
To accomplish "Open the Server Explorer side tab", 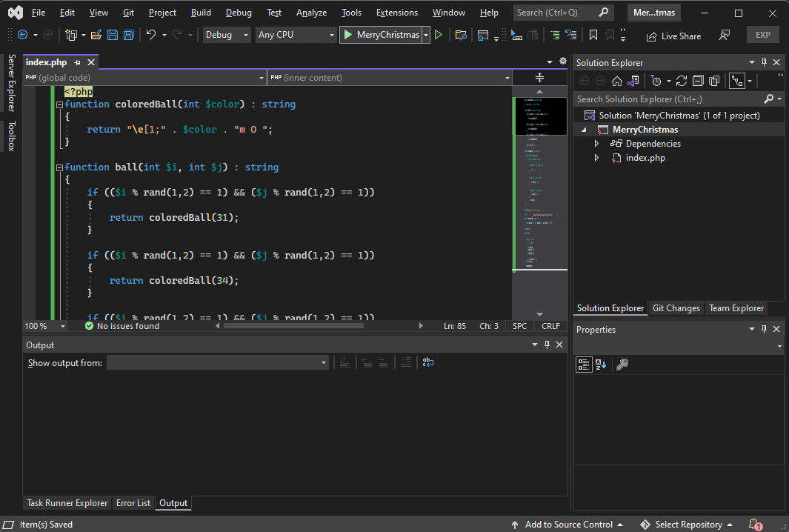I will click(x=11, y=82).
